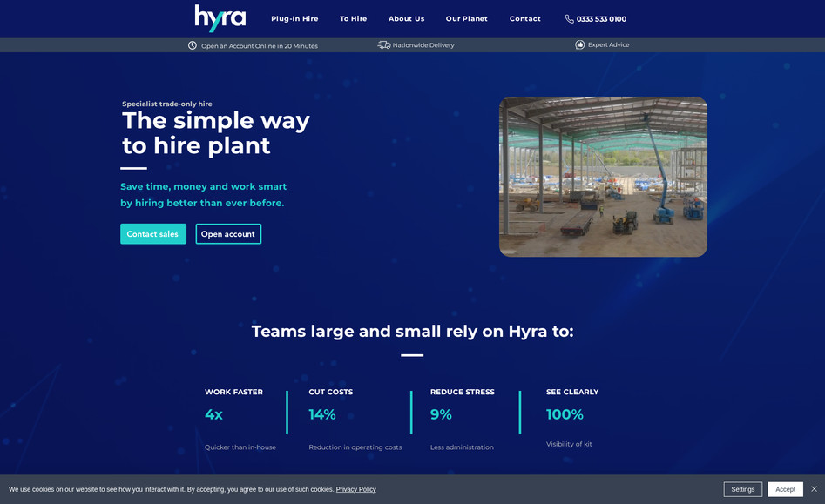This screenshot has width=825, height=504.
Task: Open the Privacy Policy link
Action: pyautogui.click(x=355, y=488)
